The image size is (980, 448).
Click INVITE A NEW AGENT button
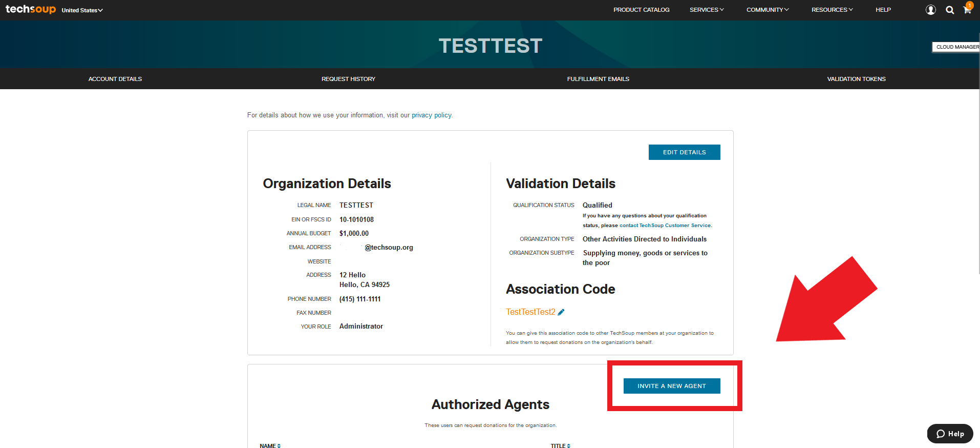(672, 386)
